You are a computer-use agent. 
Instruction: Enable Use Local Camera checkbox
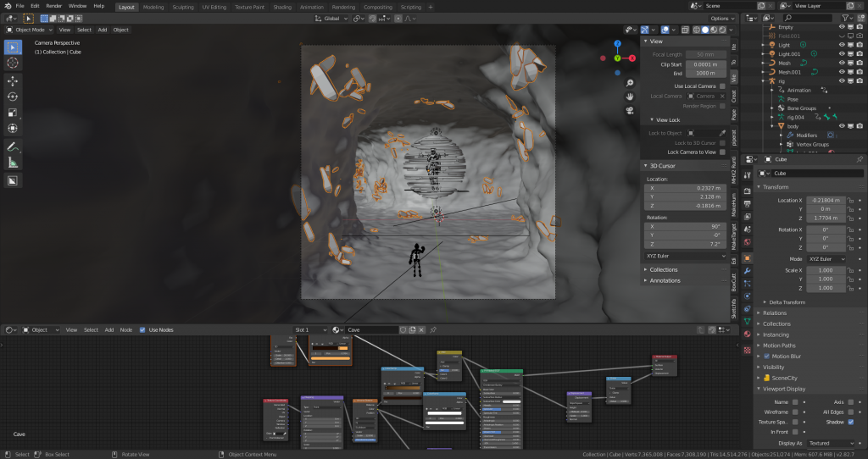point(722,86)
